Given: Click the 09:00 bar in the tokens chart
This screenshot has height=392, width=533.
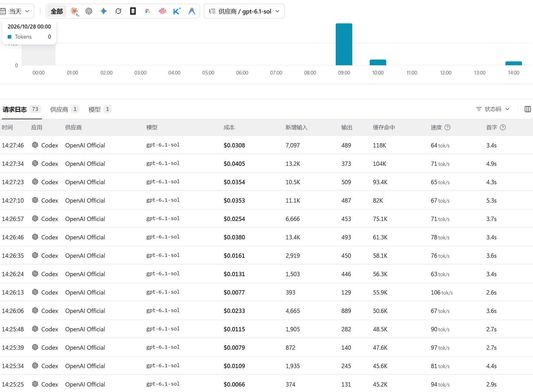Looking at the screenshot, I should pos(344,44).
